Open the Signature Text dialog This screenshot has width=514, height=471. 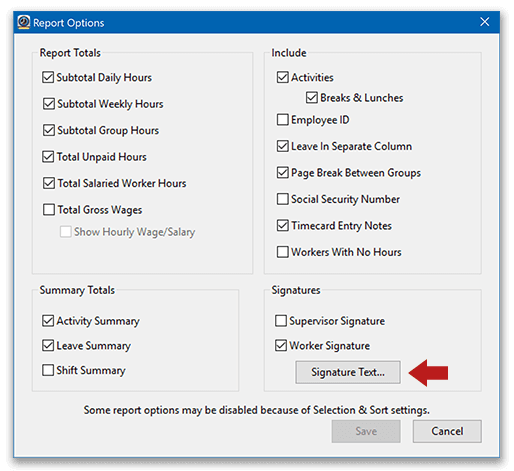click(348, 372)
